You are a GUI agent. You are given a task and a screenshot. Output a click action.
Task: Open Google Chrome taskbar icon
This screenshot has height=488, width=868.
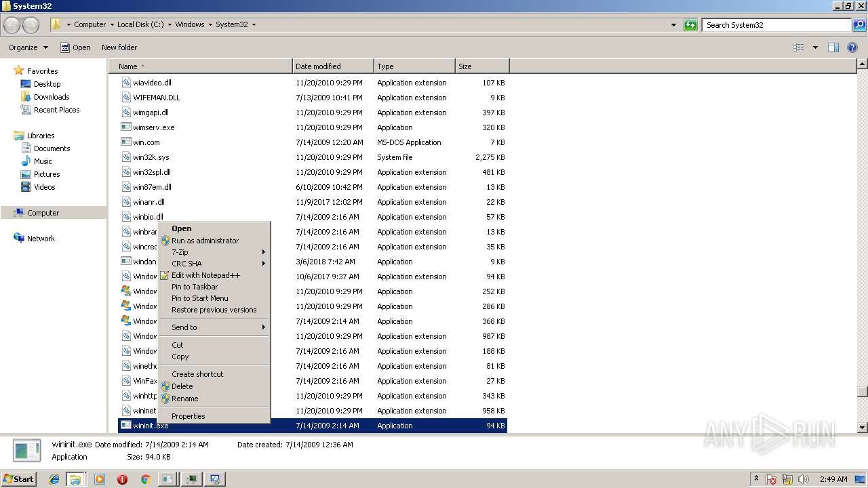pos(145,479)
